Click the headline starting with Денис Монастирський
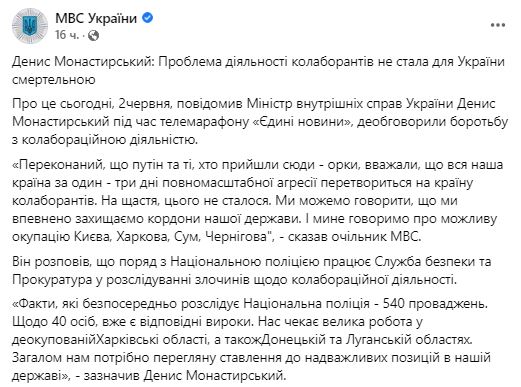This screenshot has height=387, width=521. coord(258,71)
